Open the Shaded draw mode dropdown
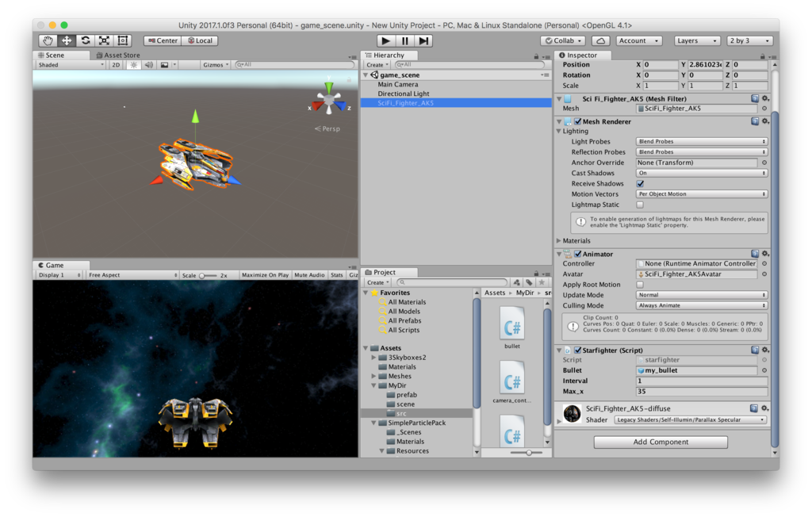The height and width of the screenshot is (517, 812). (x=71, y=65)
